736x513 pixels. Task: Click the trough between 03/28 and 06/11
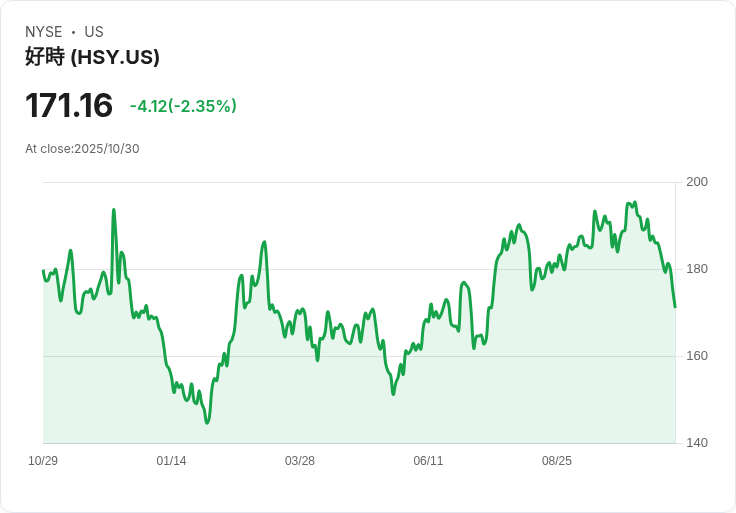[393, 394]
